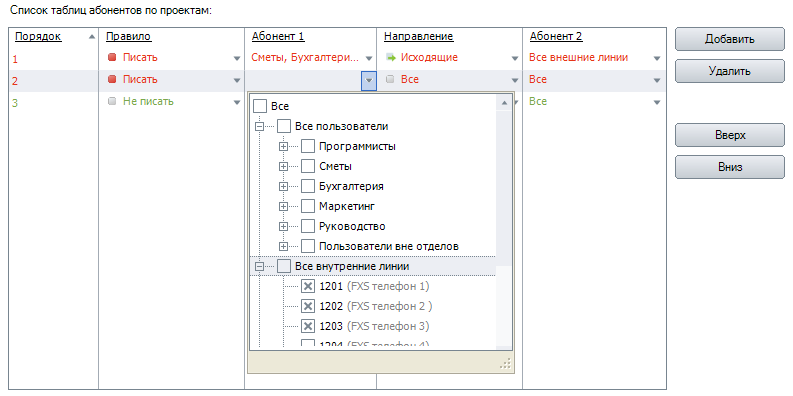This screenshot has width=793, height=396.
Task: Click the sort arrow in Порядок header
Action: (x=91, y=36)
